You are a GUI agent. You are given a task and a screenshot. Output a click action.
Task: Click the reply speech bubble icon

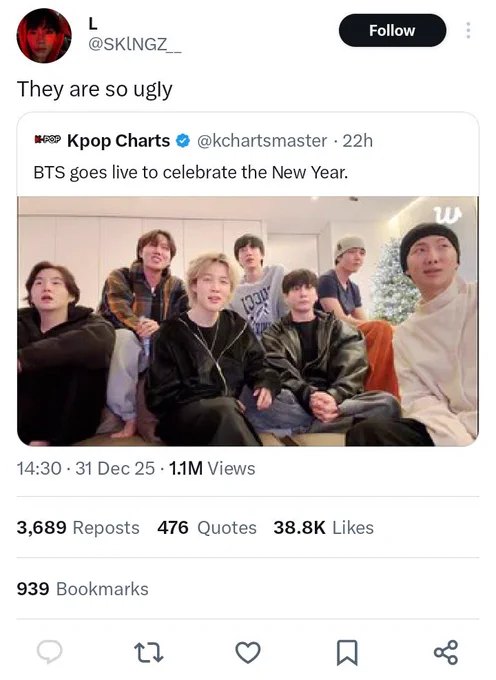tap(49, 652)
